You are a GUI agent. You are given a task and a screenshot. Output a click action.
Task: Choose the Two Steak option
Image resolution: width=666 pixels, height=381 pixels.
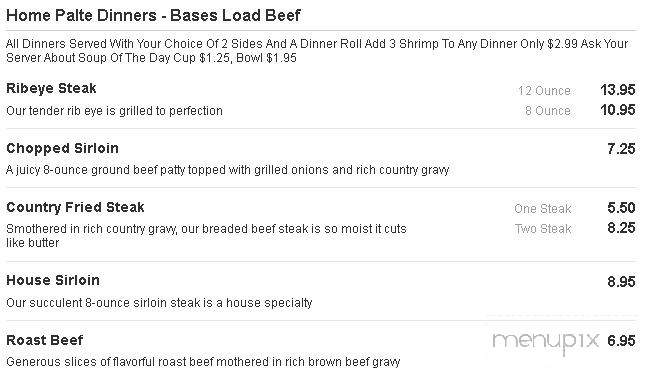click(543, 229)
